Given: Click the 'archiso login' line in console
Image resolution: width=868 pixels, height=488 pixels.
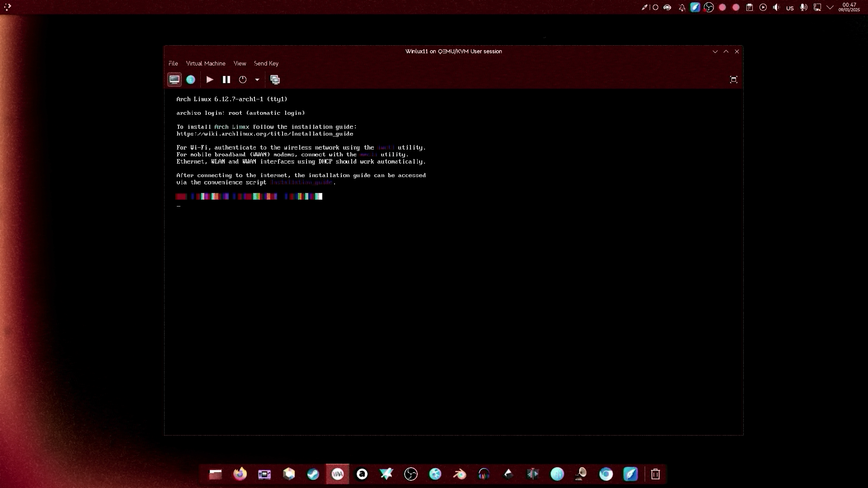Looking at the screenshot, I should pos(241,113).
